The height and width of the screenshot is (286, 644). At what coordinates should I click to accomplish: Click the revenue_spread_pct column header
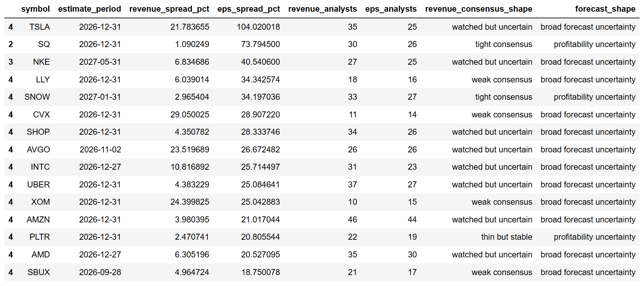coord(169,9)
